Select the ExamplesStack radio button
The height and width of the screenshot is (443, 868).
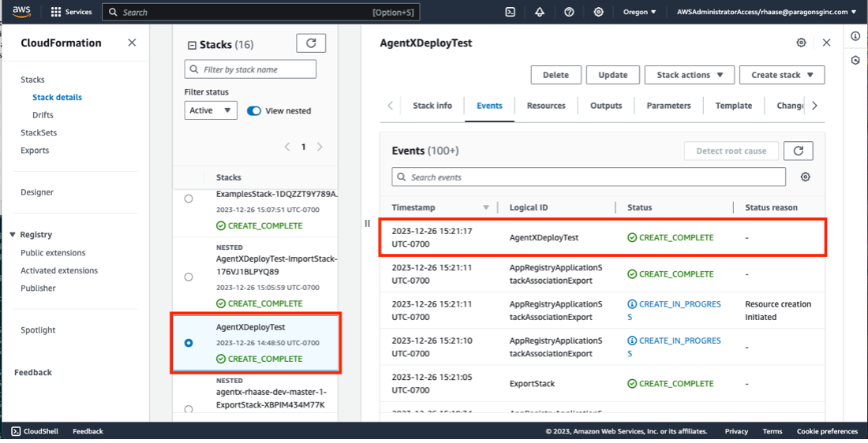tap(189, 199)
